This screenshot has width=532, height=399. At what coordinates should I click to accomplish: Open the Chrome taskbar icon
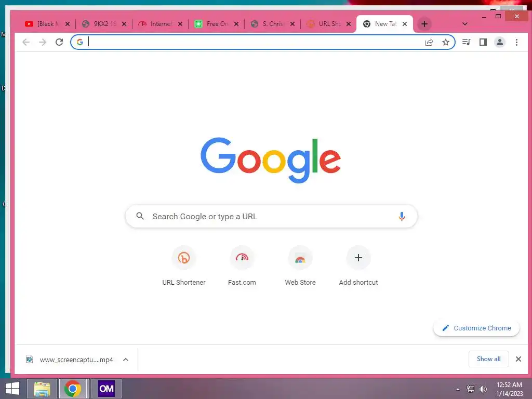[x=73, y=389]
